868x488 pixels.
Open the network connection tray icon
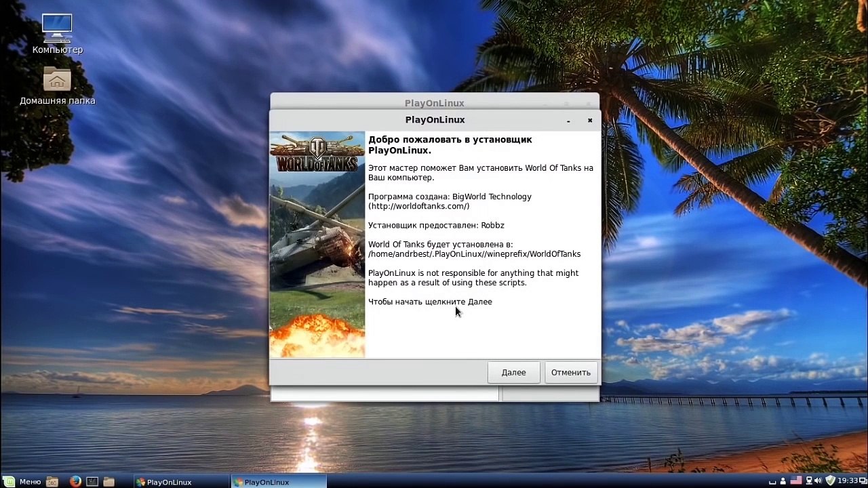809,481
